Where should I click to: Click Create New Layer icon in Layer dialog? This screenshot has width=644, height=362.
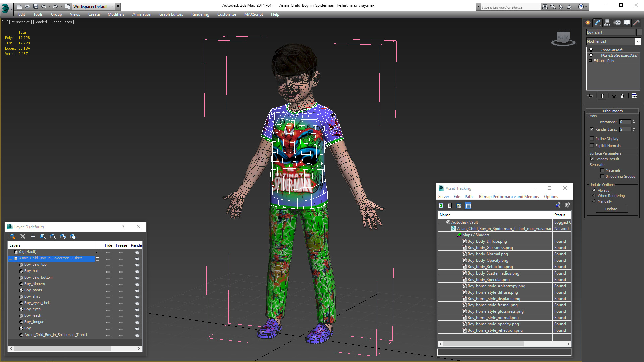[x=12, y=236]
